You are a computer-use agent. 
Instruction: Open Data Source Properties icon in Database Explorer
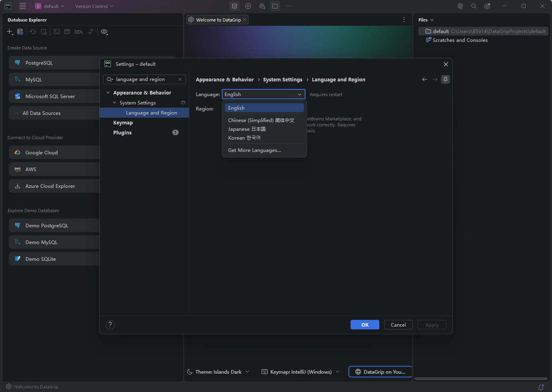coord(20,32)
